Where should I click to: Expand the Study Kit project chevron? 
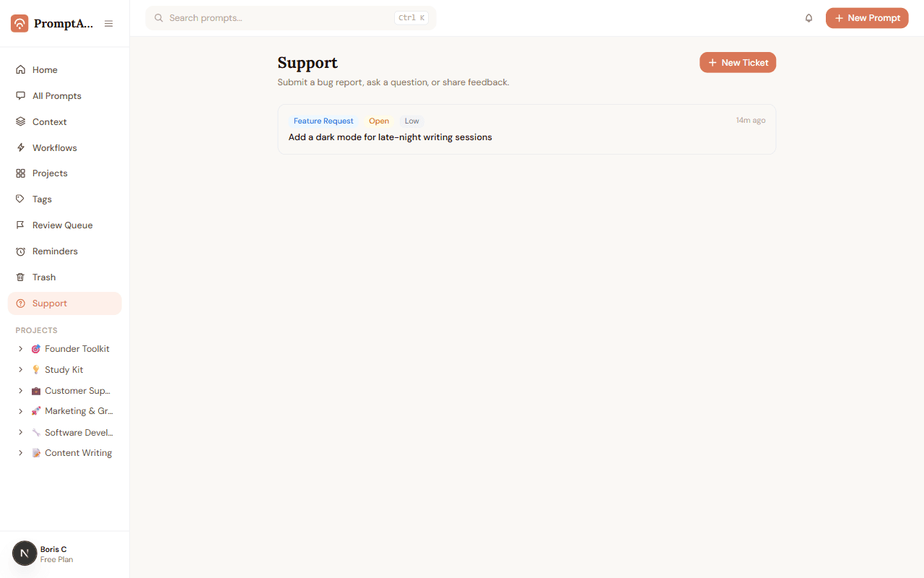(x=20, y=370)
